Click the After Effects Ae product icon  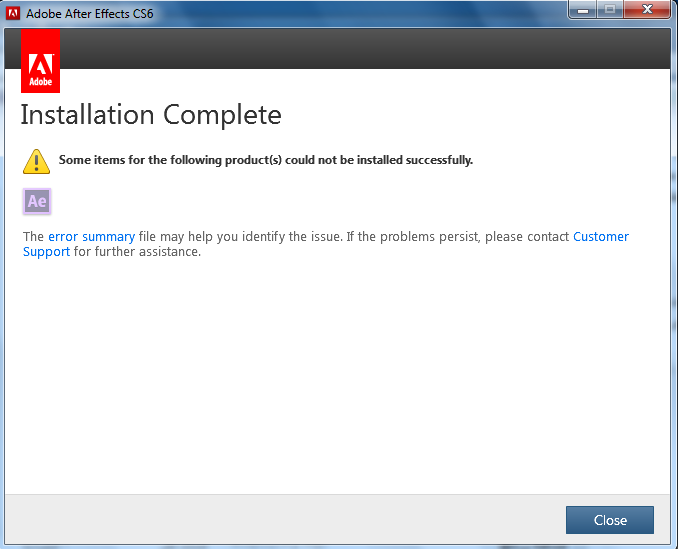pos(37,201)
